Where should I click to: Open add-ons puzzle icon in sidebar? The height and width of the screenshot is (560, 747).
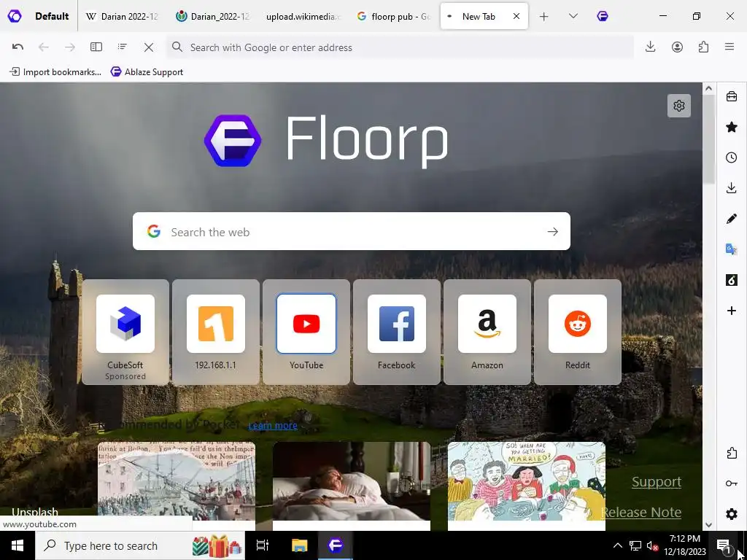(x=732, y=453)
